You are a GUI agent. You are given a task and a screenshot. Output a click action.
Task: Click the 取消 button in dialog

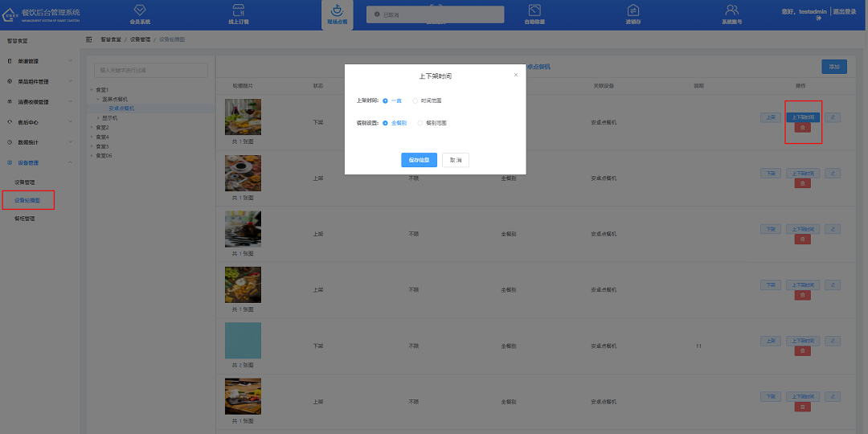(x=456, y=160)
